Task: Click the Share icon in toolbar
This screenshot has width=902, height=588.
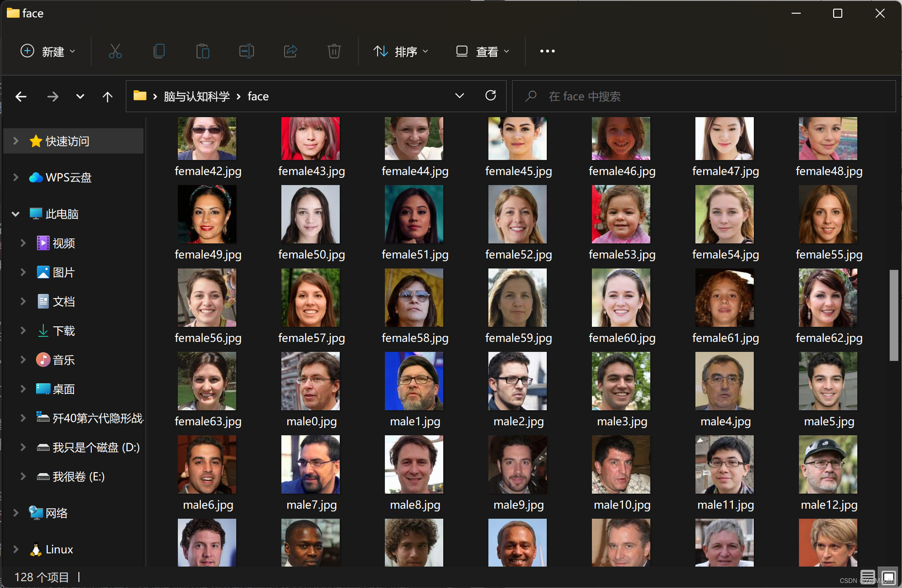Action: (x=290, y=51)
